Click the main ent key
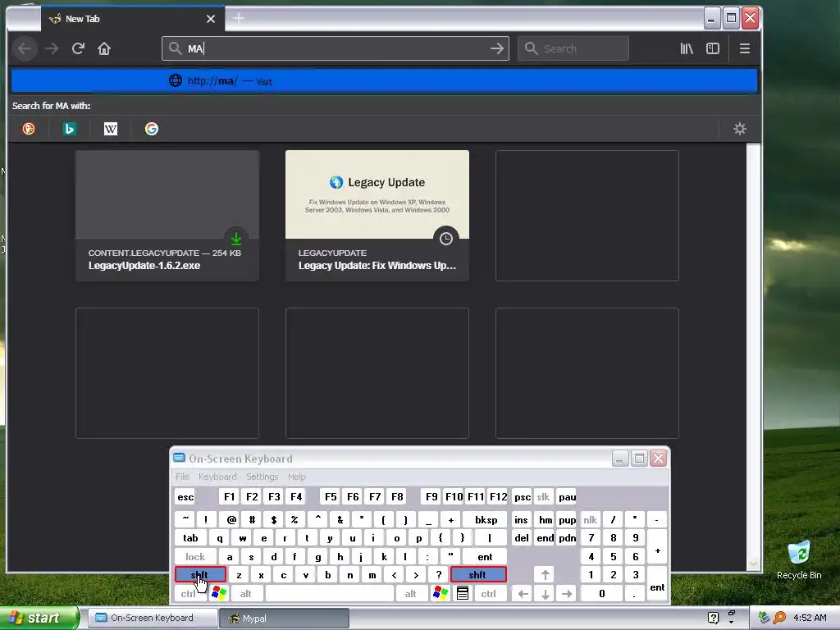This screenshot has height=630, width=840. [485, 557]
